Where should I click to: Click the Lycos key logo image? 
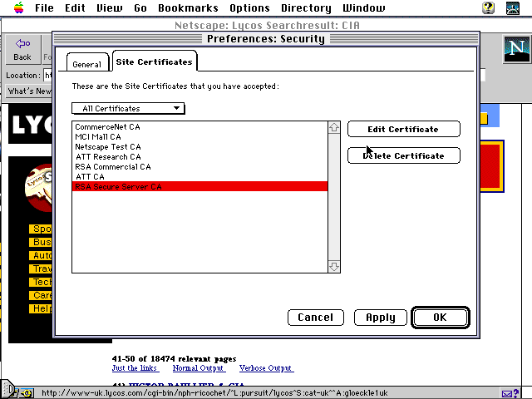click(x=39, y=188)
